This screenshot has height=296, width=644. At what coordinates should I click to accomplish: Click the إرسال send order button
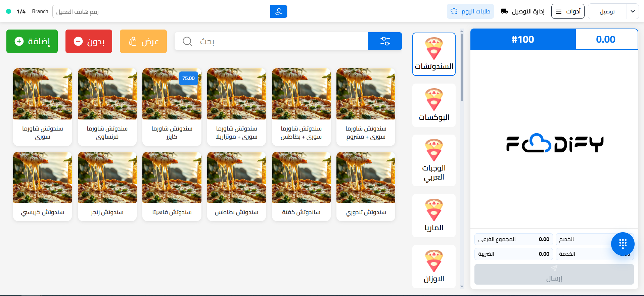[x=554, y=274]
